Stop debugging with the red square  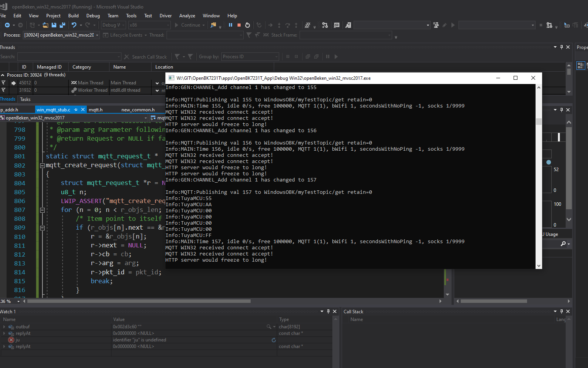click(239, 25)
